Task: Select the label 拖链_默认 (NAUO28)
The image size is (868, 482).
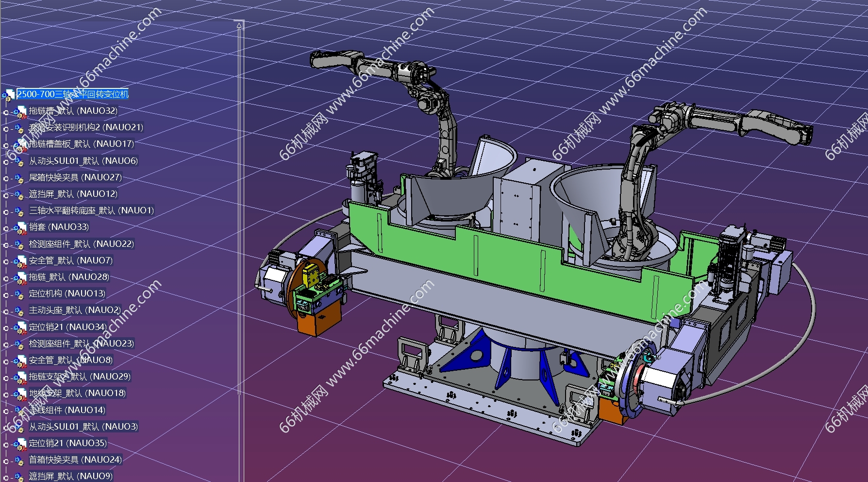Action: pos(69,277)
